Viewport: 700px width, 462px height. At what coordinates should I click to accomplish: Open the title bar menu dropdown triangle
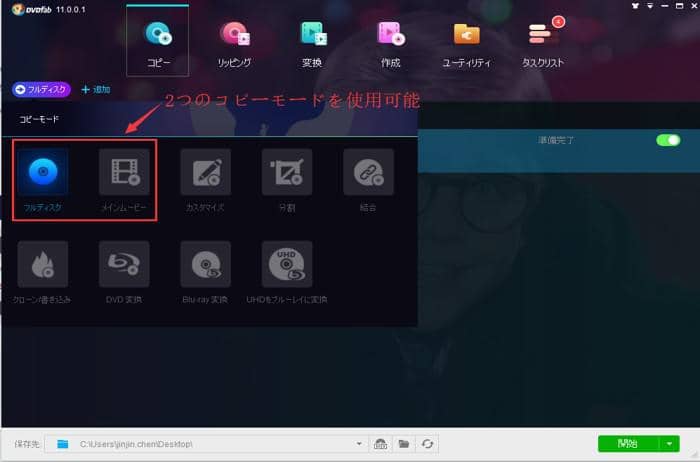pos(650,6)
